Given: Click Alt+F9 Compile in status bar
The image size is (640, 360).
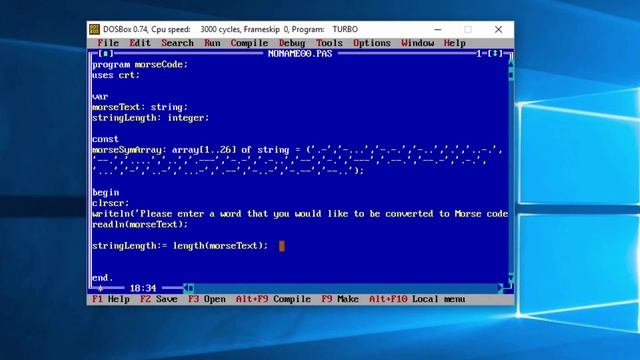Looking at the screenshot, I should 273,299.
